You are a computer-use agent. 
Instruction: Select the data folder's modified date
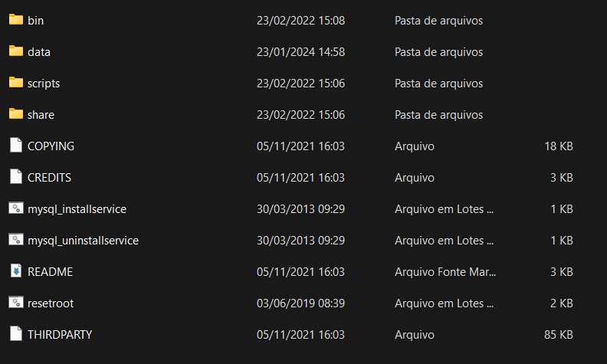(x=300, y=52)
